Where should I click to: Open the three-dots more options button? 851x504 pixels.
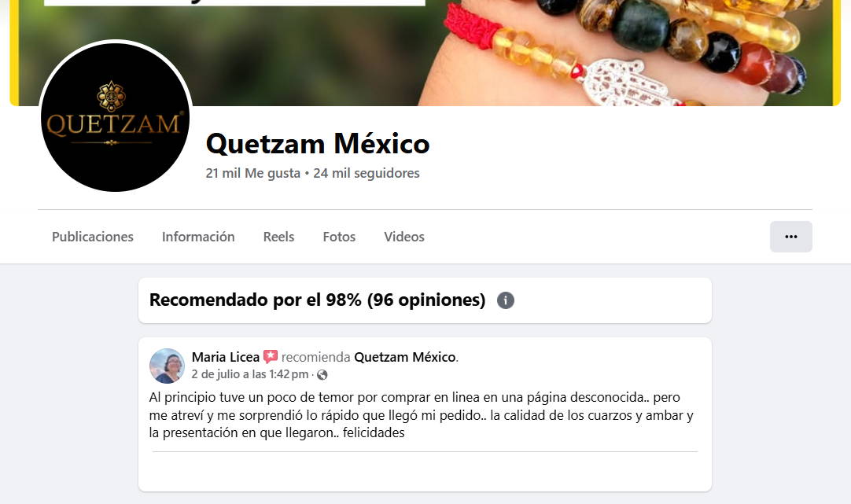[x=790, y=237]
